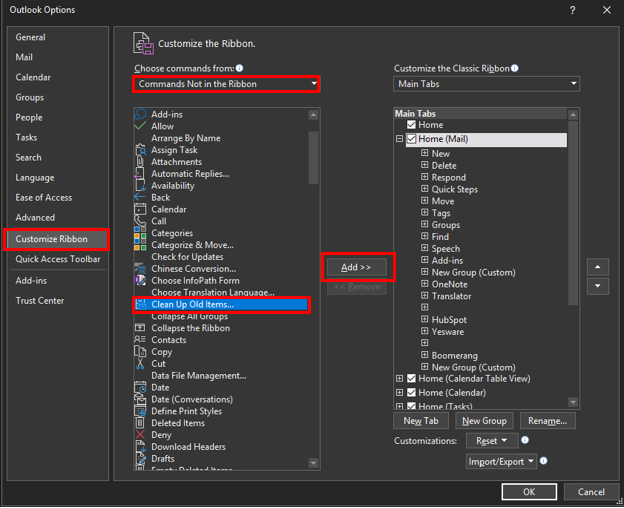Open the Reset customizations dropdown
The image size is (624, 508).
point(491,441)
